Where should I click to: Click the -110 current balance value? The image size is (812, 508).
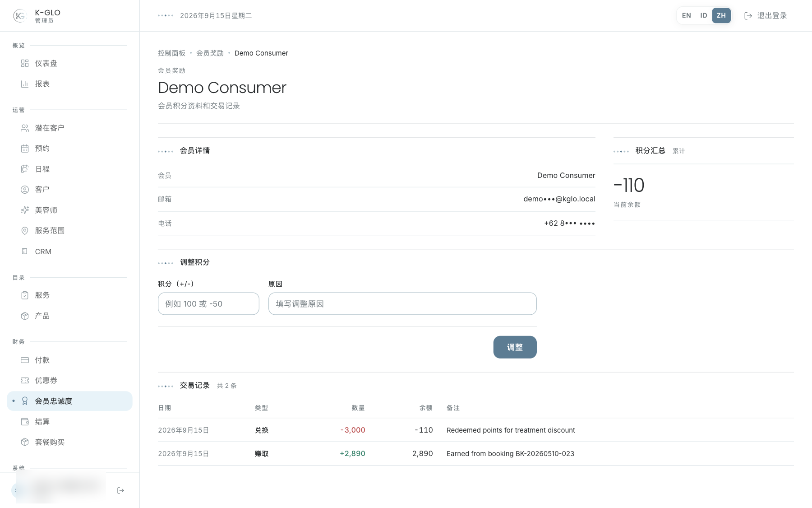[x=629, y=185]
